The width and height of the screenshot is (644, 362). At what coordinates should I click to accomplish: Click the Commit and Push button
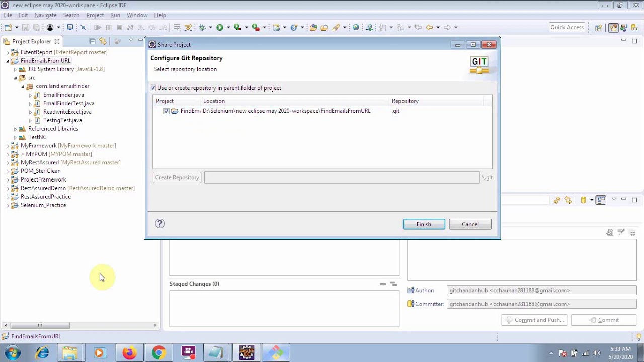(x=534, y=320)
